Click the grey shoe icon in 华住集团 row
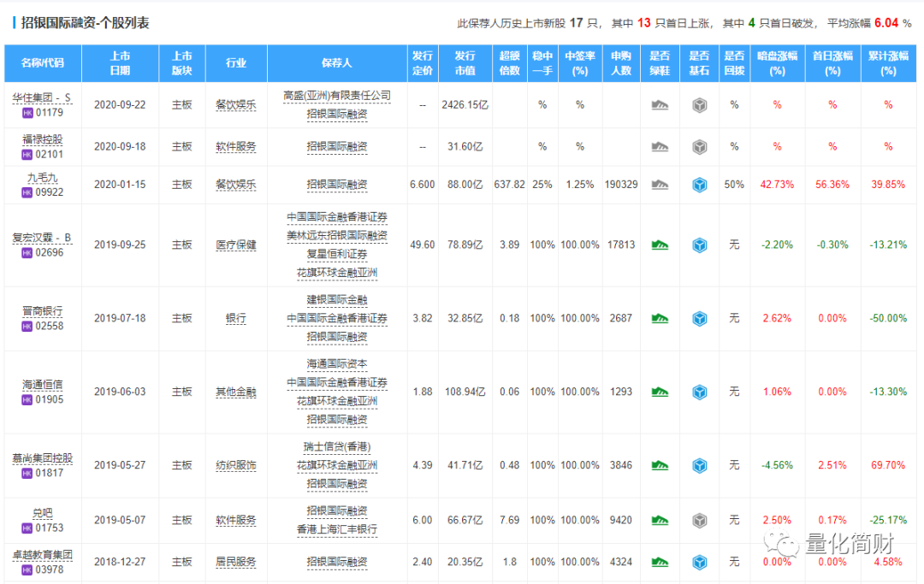This screenshot has width=924, height=584. pyautogui.click(x=660, y=105)
